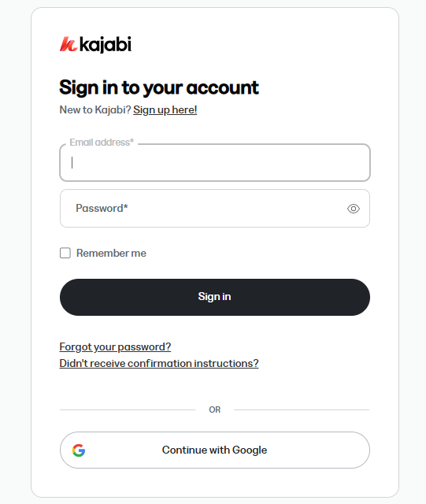Open Didn't receive confirmation instructions? link
The image size is (426, 504).
click(x=159, y=363)
